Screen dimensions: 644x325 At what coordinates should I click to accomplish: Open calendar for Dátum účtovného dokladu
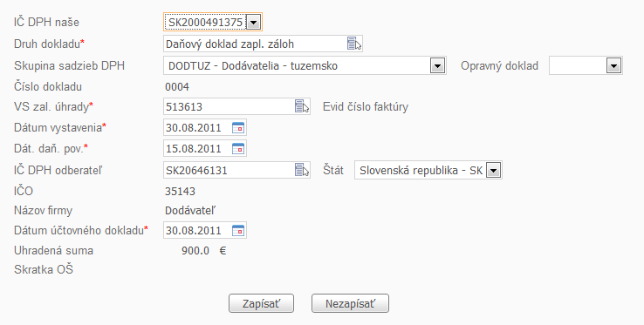click(238, 231)
